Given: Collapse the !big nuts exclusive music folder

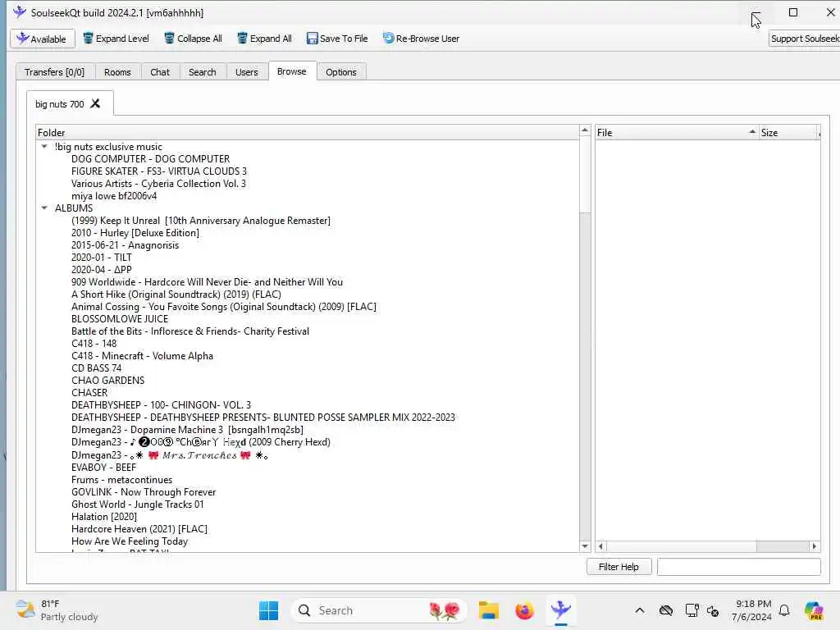Looking at the screenshot, I should tap(44, 146).
